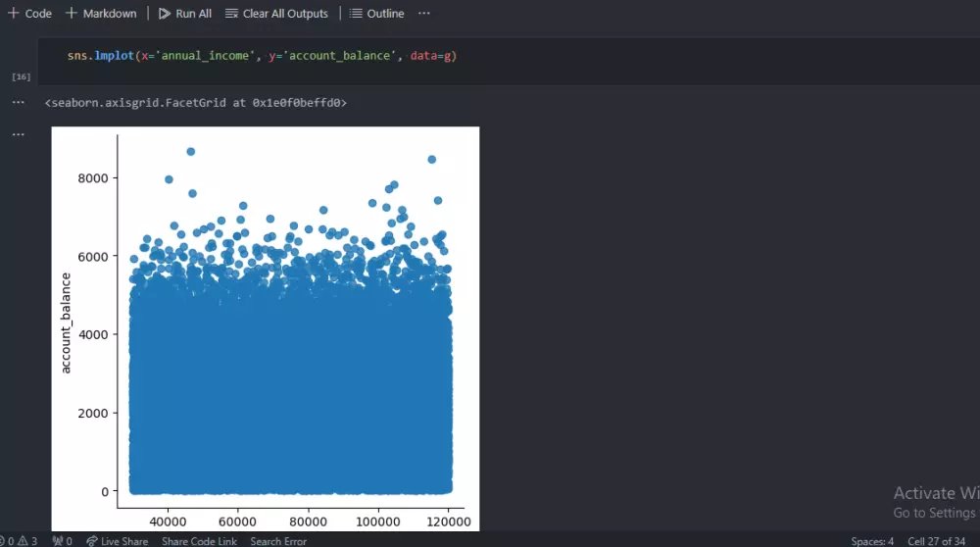Image resolution: width=980 pixels, height=547 pixels.
Task: Click Run All in notebook toolbar
Action: pyautogui.click(x=185, y=13)
